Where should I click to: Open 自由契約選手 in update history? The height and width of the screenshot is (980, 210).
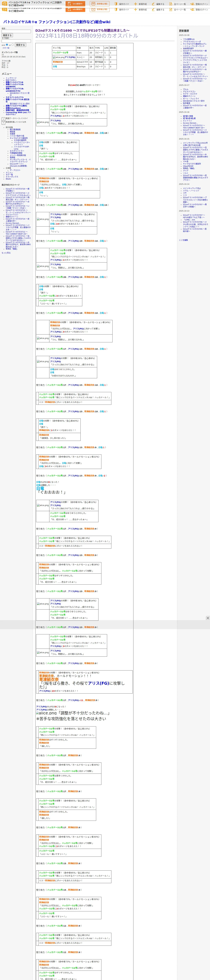tap(188, 48)
